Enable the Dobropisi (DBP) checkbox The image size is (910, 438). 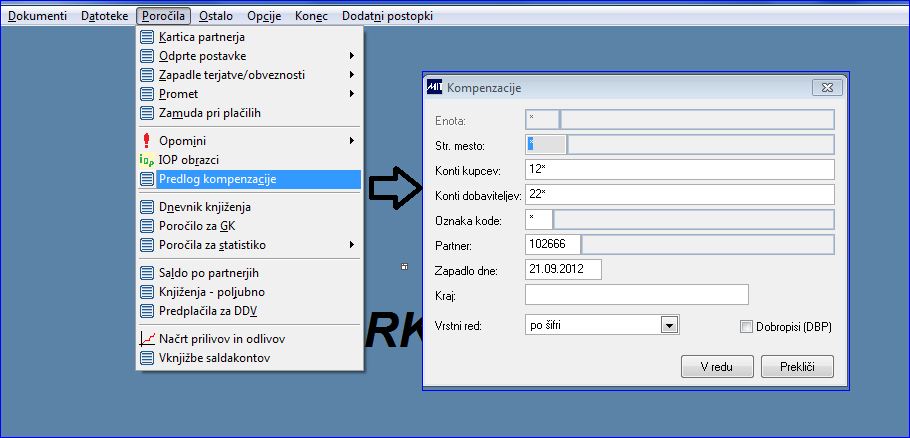[x=746, y=327]
